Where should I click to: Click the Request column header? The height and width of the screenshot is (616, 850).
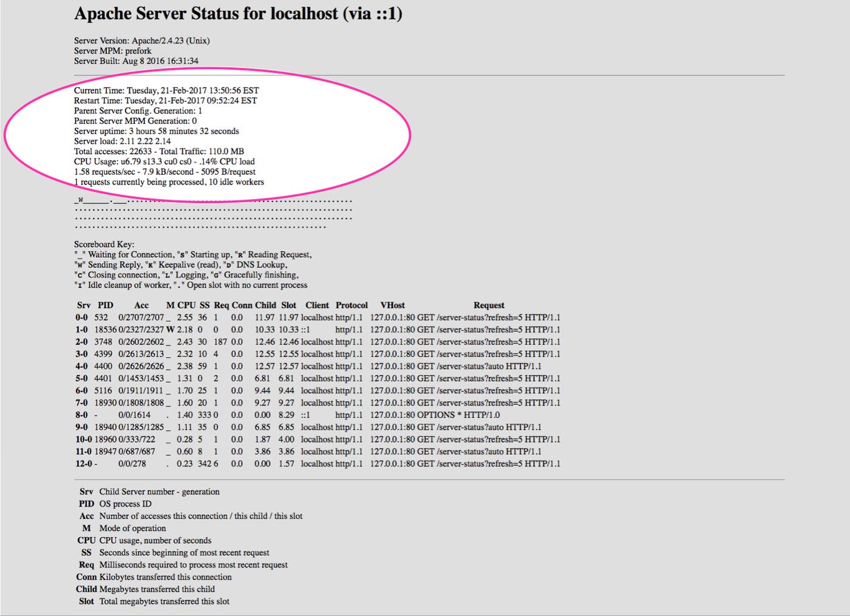489,305
